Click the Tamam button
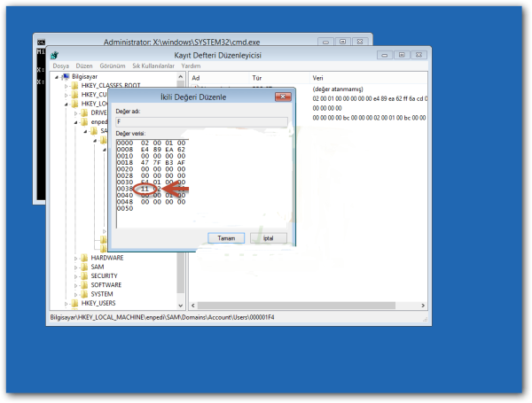This screenshot has width=532, height=403. point(226,238)
